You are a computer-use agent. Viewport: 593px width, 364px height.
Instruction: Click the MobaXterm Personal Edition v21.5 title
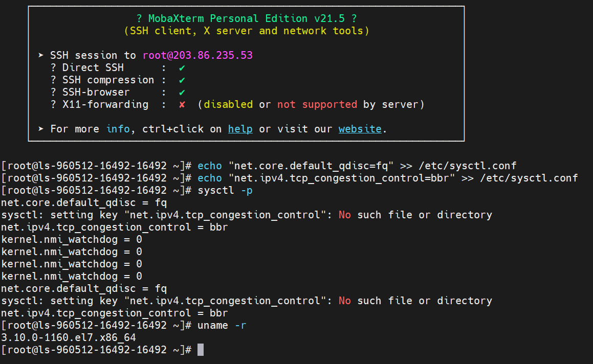(247, 18)
